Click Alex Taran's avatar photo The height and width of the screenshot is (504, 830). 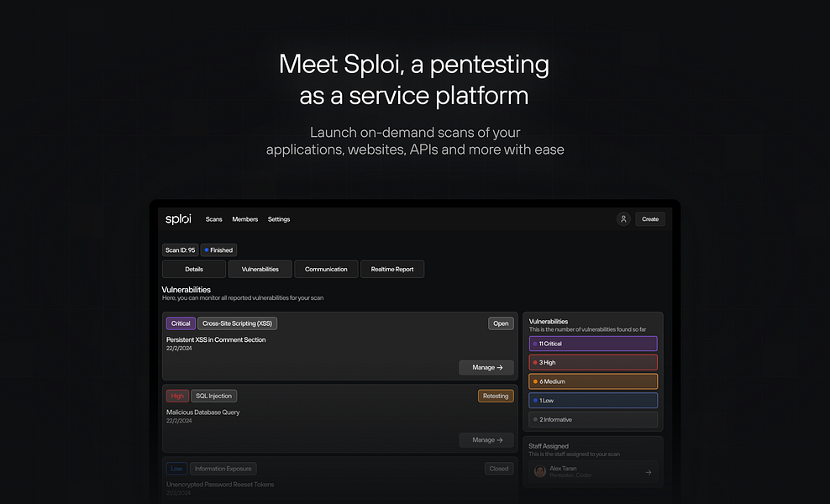pos(540,472)
